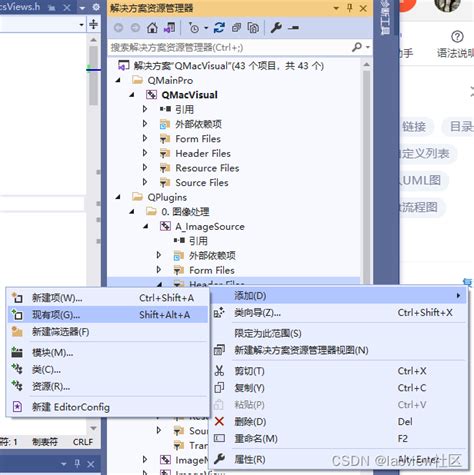Click the search magnifier icon
This screenshot has height=475, width=474.
(357, 47)
